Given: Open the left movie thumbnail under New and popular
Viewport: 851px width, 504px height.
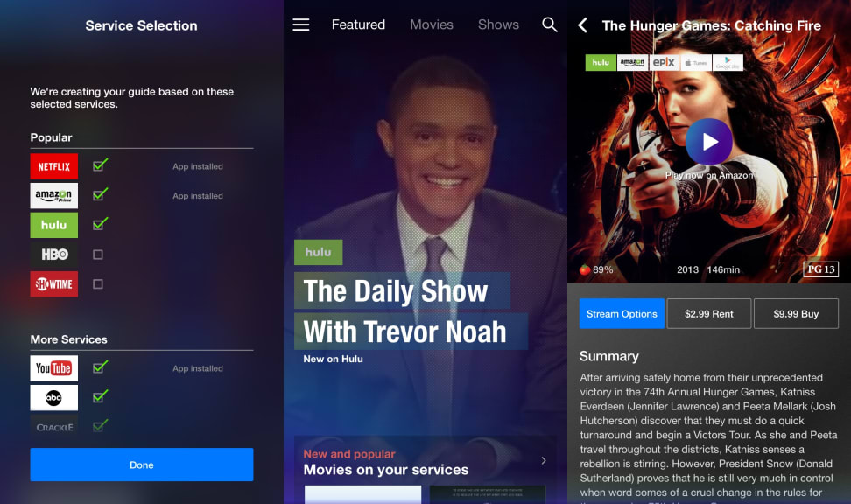Looking at the screenshot, I should [362, 494].
